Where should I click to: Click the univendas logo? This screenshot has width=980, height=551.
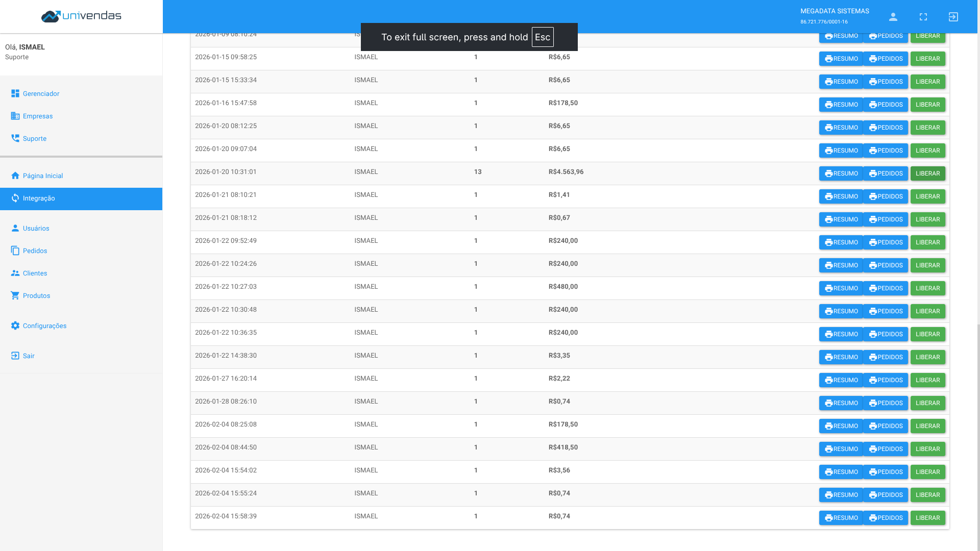coord(81,16)
